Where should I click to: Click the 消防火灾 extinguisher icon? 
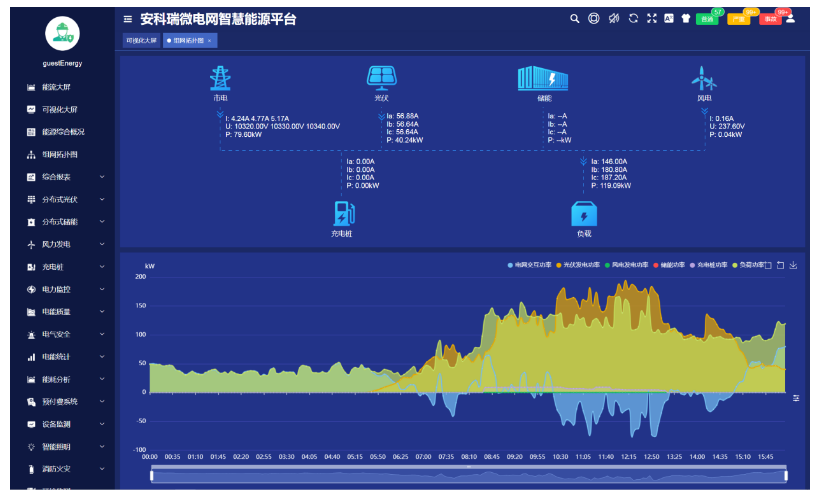pos(31,470)
